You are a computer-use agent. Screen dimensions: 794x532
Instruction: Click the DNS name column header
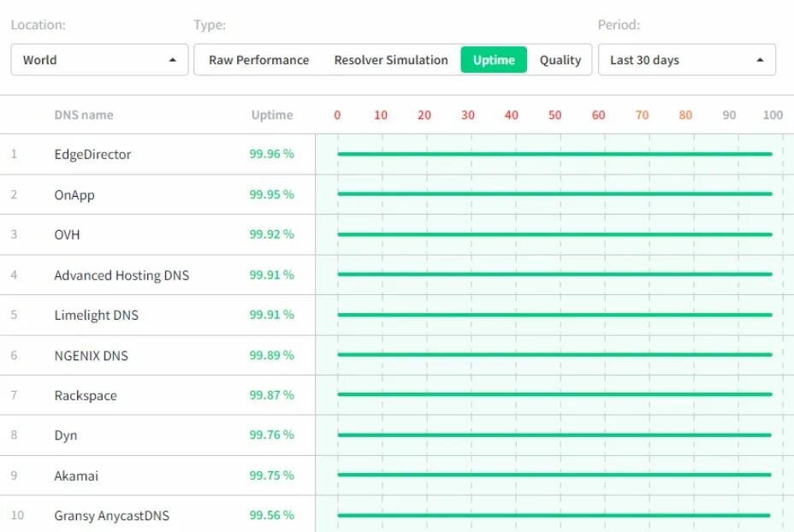click(x=84, y=115)
